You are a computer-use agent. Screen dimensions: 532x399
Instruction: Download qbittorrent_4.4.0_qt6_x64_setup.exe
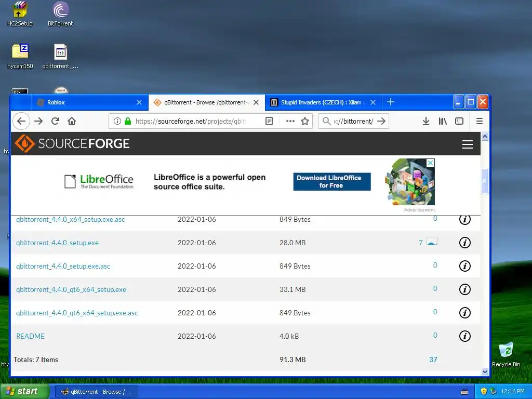coord(71,290)
